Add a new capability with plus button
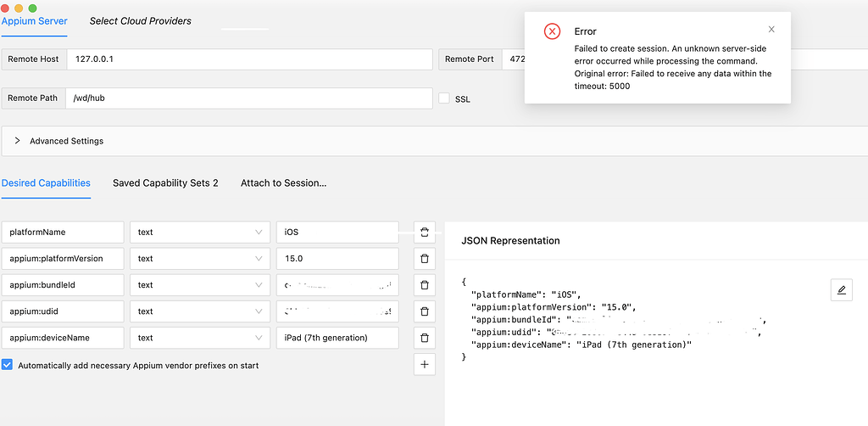The image size is (868, 426). [x=425, y=365]
